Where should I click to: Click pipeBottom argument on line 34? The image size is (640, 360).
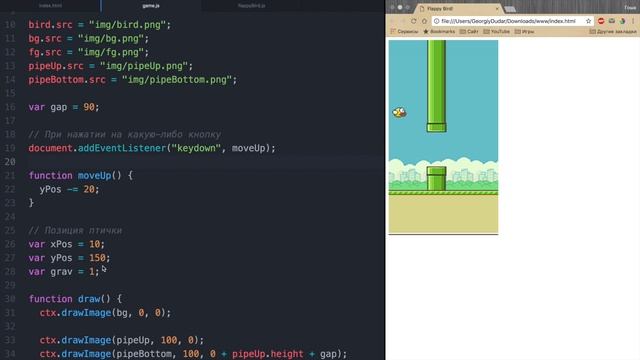(144, 354)
